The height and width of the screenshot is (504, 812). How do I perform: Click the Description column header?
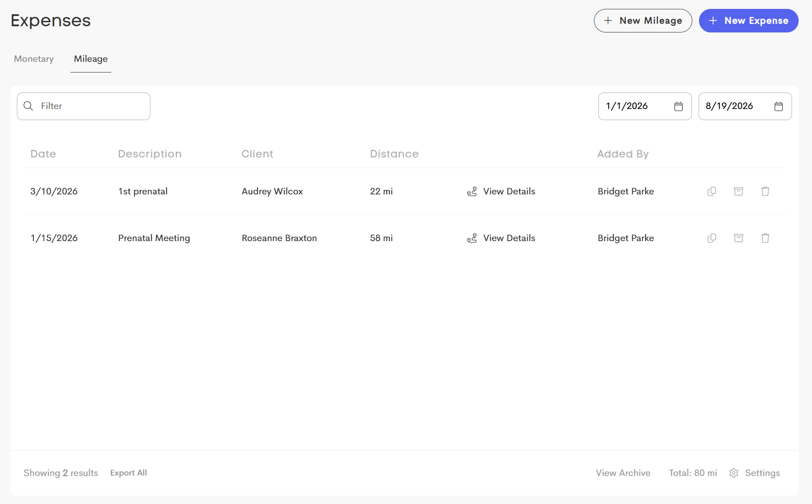[150, 154]
